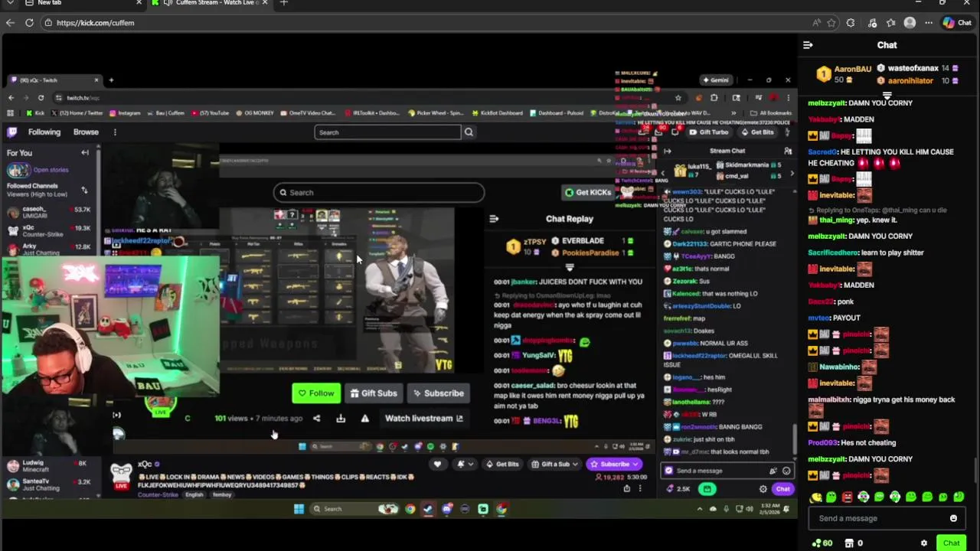
Task: Select the bee emote in quick emotes
Action: [816, 497]
